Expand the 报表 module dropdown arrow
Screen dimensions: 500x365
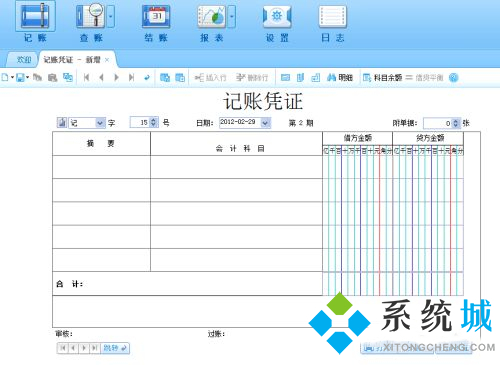[232, 16]
